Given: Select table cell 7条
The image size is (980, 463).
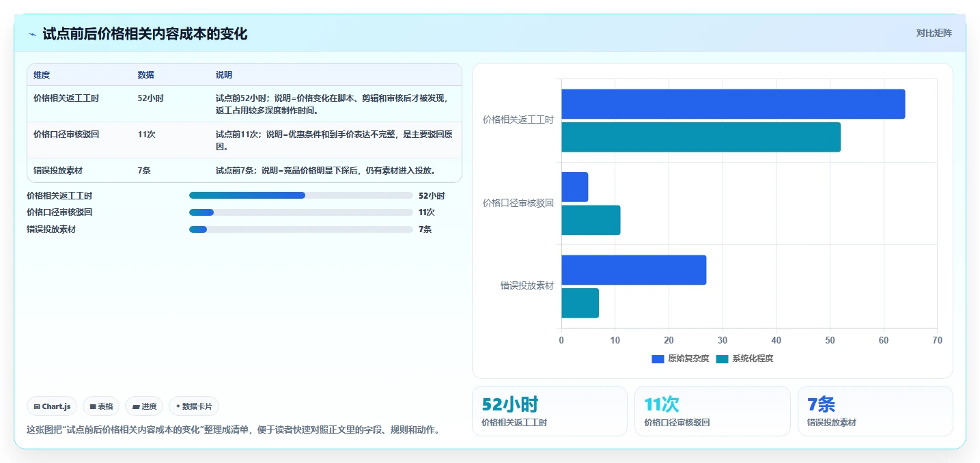Looking at the screenshot, I should 144,171.
